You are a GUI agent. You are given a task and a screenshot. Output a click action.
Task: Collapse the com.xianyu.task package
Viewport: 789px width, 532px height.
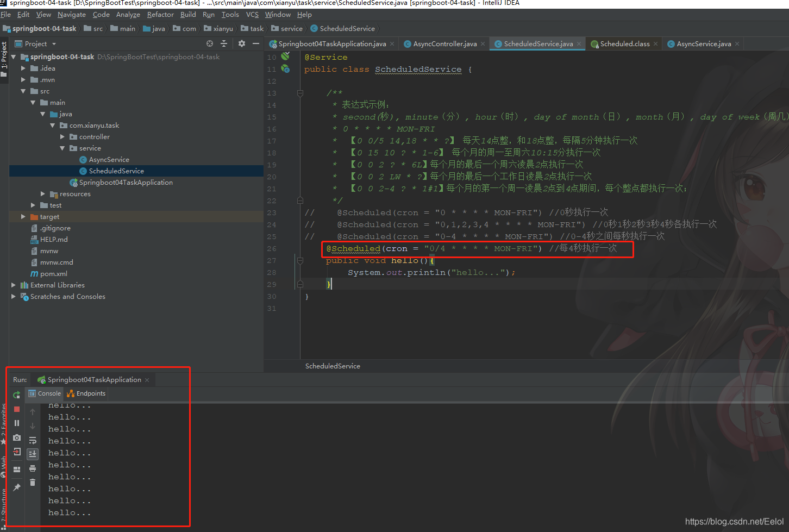53,125
